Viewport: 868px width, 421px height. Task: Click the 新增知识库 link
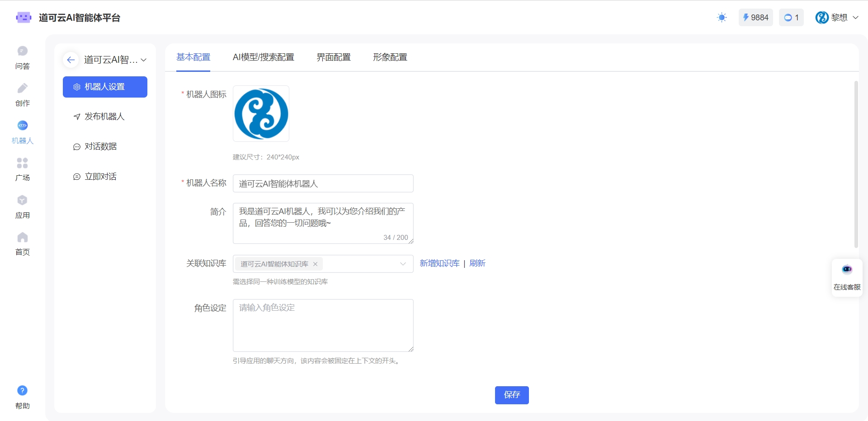439,263
